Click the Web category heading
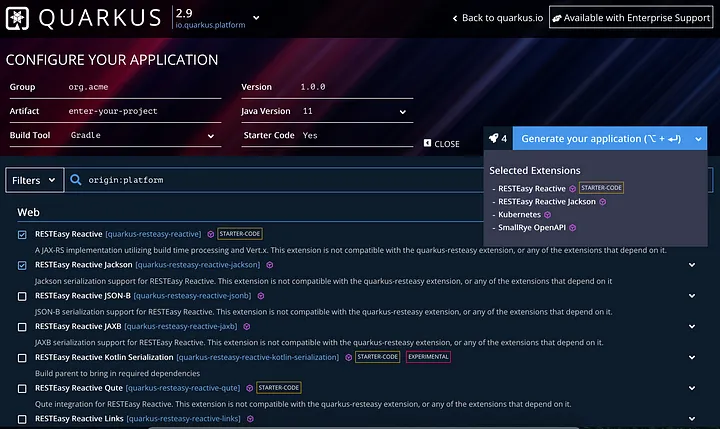This screenshot has height=429, width=720. click(x=28, y=212)
